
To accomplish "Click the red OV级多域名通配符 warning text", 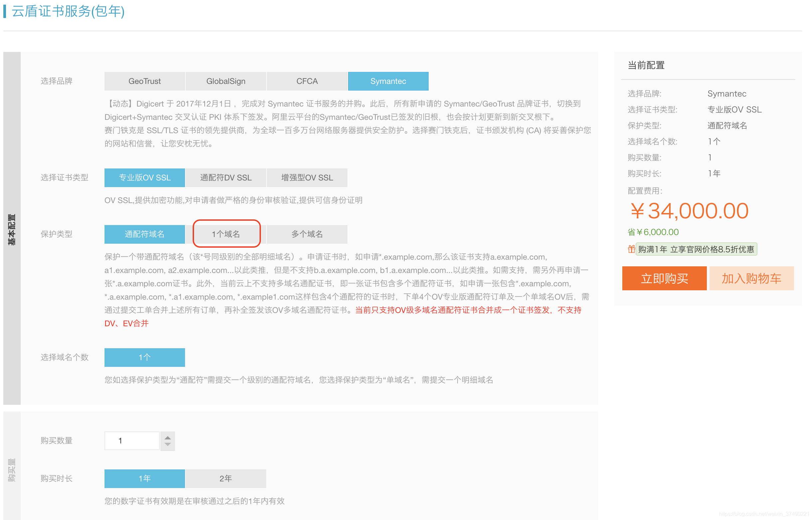I will point(343,317).
